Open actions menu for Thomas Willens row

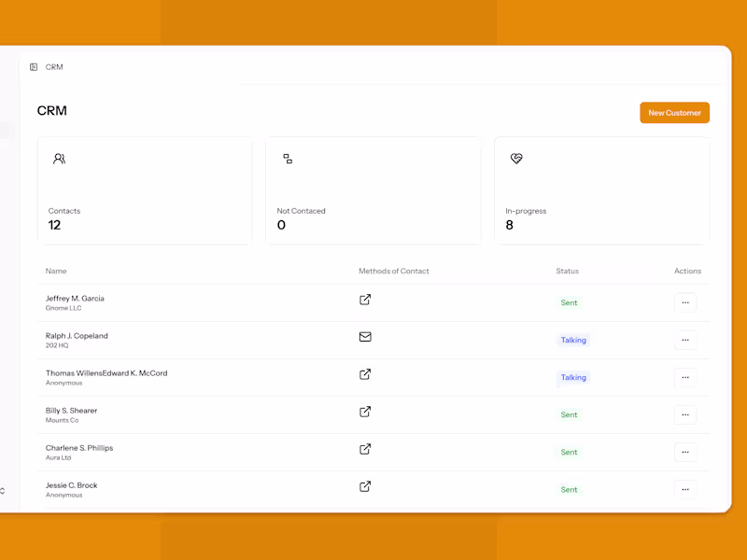click(x=685, y=378)
